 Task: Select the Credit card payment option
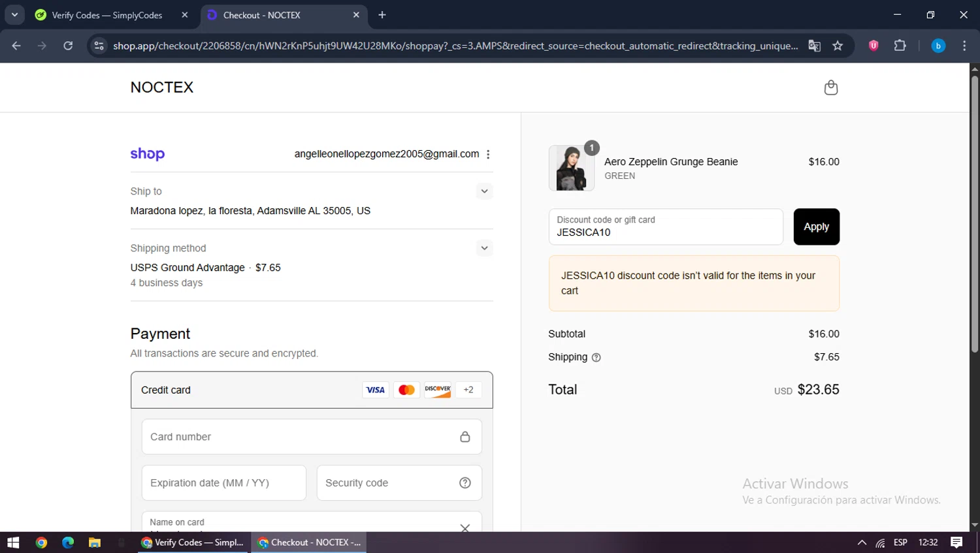(312, 390)
